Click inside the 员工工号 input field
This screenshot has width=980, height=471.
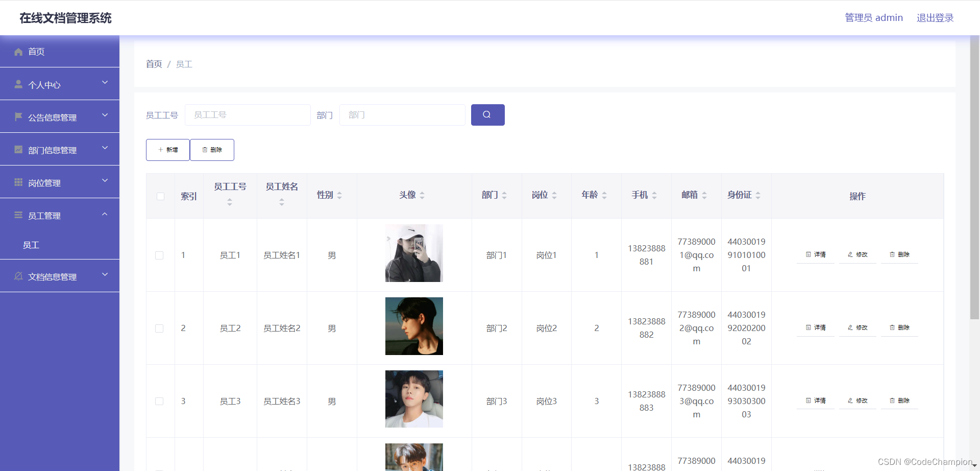[x=248, y=114]
